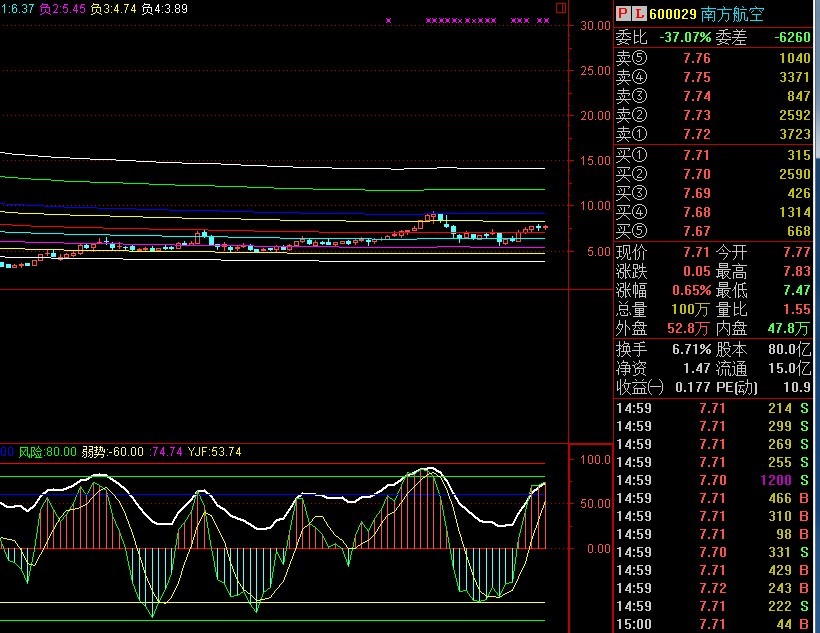The width and height of the screenshot is (820, 633).
Task: Click the red L icon beside stock code
Action: pyautogui.click(x=638, y=14)
